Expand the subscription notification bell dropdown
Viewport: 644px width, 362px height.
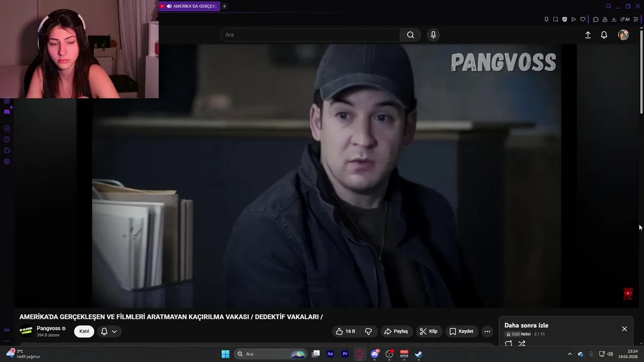109,331
